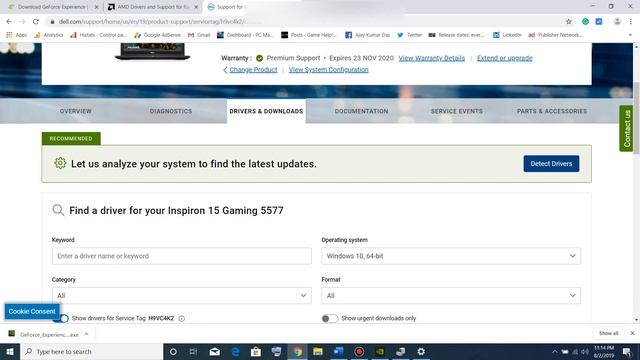This screenshot has width=640, height=360.
Task: Switch to Chrome on taskbar
Action: coord(297,351)
